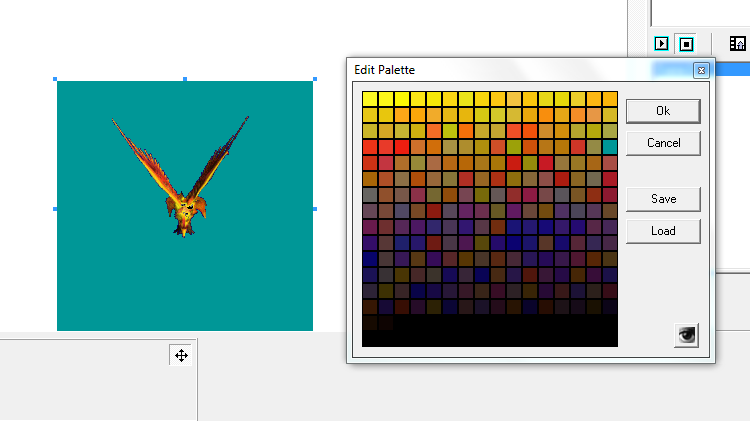Save the current palette to a file
The height and width of the screenshot is (421, 750).
(663, 199)
